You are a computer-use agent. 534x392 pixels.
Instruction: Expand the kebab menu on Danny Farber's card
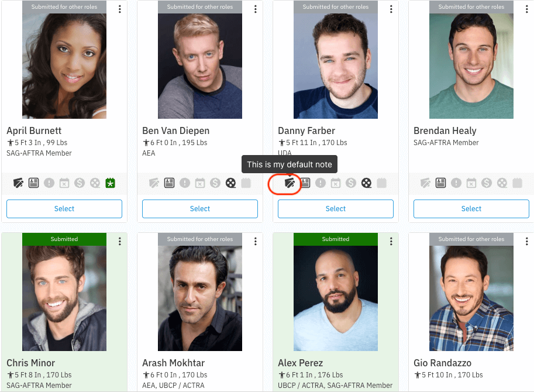tap(391, 9)
